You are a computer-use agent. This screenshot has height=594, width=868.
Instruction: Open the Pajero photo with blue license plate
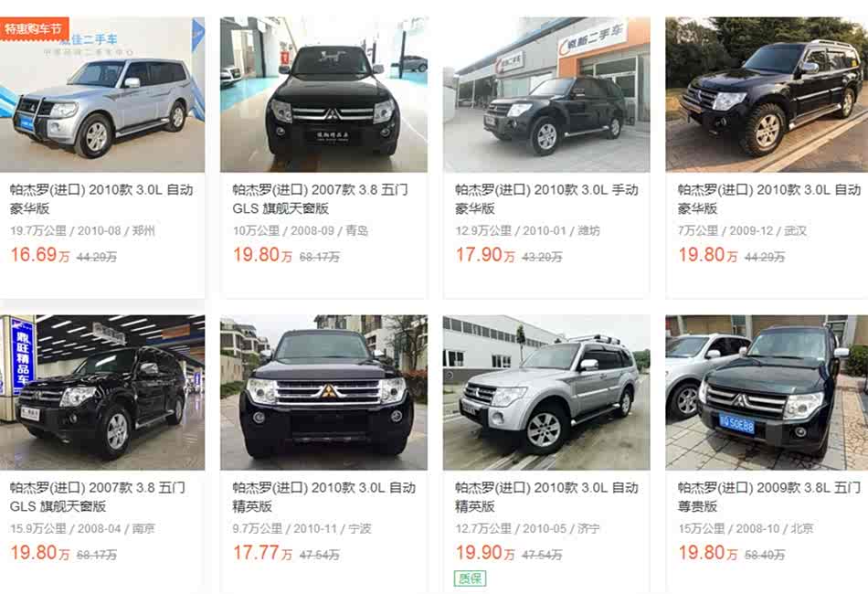click(x=767, y=392)
